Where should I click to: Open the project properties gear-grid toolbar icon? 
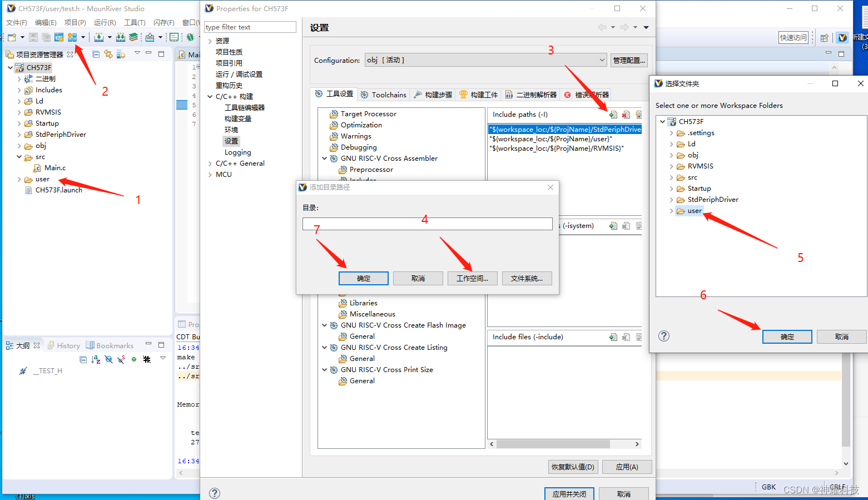click(72, 37)
